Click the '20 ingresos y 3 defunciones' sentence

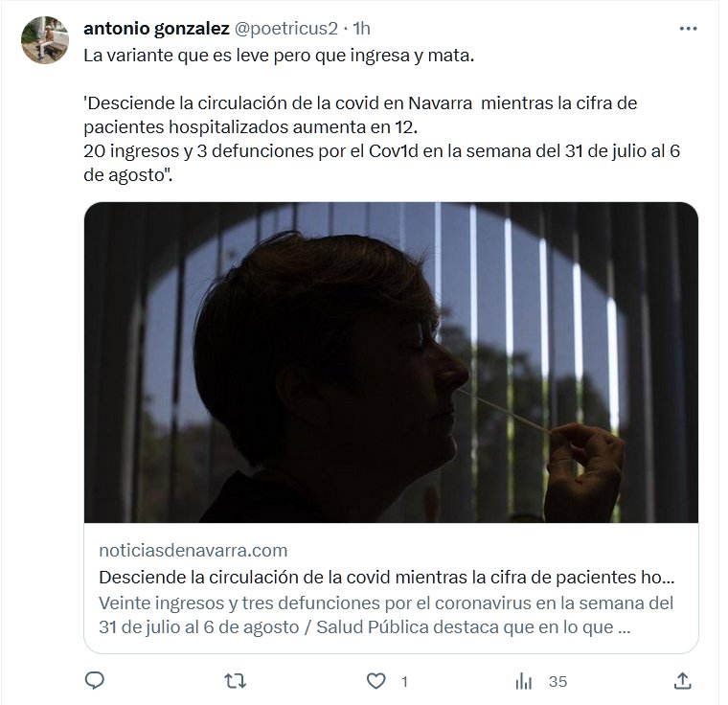pyautogui.click(x=381, y=151)
